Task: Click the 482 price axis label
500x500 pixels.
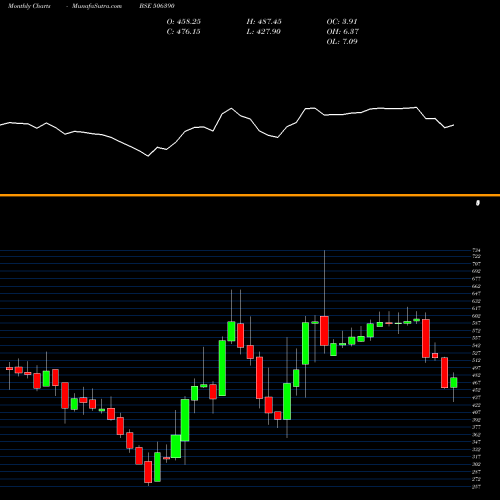Action: [476, 375]
